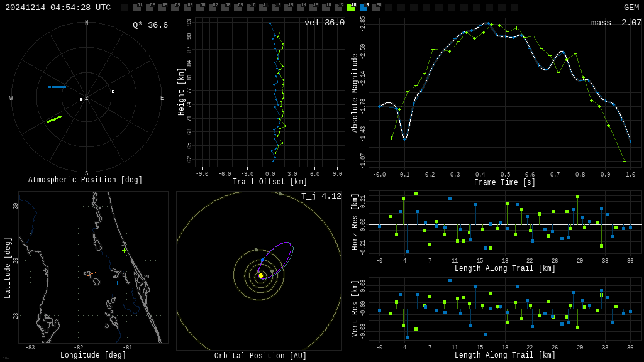Click the blue station 19 indicator box
The image size is (644, 362).
coord(364,8)
